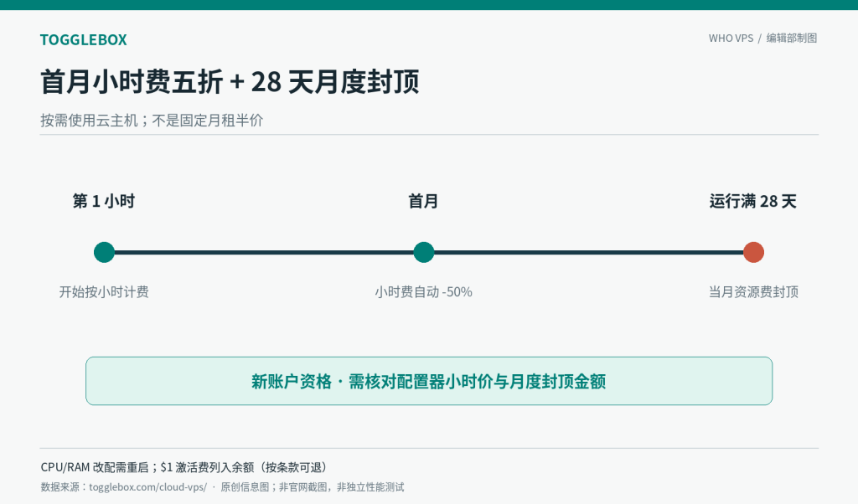Screen dimensions: 858x504
Task: Click the 开始按小时计费 caption
Action: (x=104, y=292)
